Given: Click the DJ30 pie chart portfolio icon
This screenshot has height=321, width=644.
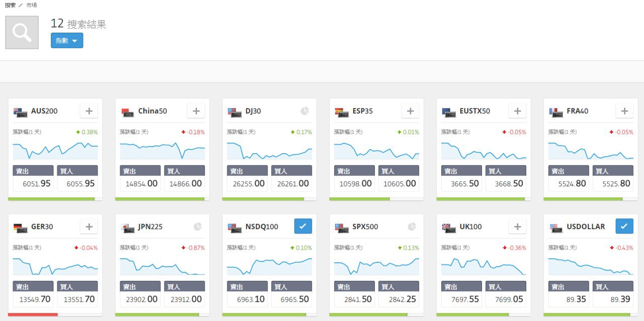Looking at the screenshot, I should click(304, 111).
